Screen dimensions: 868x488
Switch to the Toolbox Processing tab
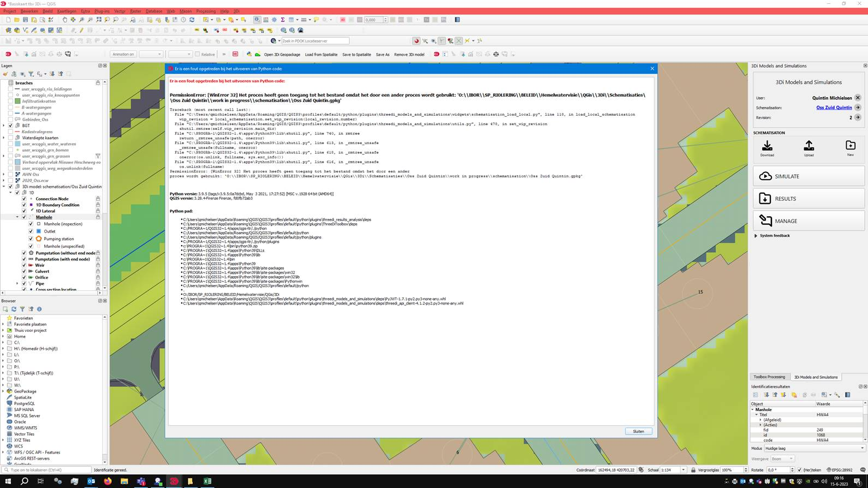(x=769, y=377)
